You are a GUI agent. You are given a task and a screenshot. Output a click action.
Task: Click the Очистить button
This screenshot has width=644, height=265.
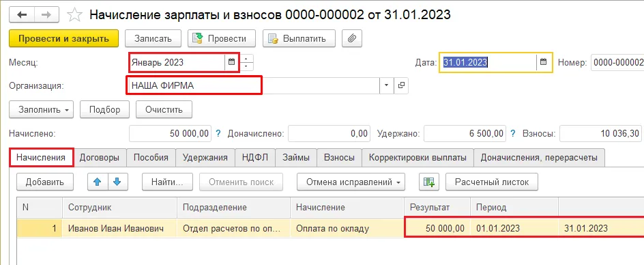tap(164, 110)
